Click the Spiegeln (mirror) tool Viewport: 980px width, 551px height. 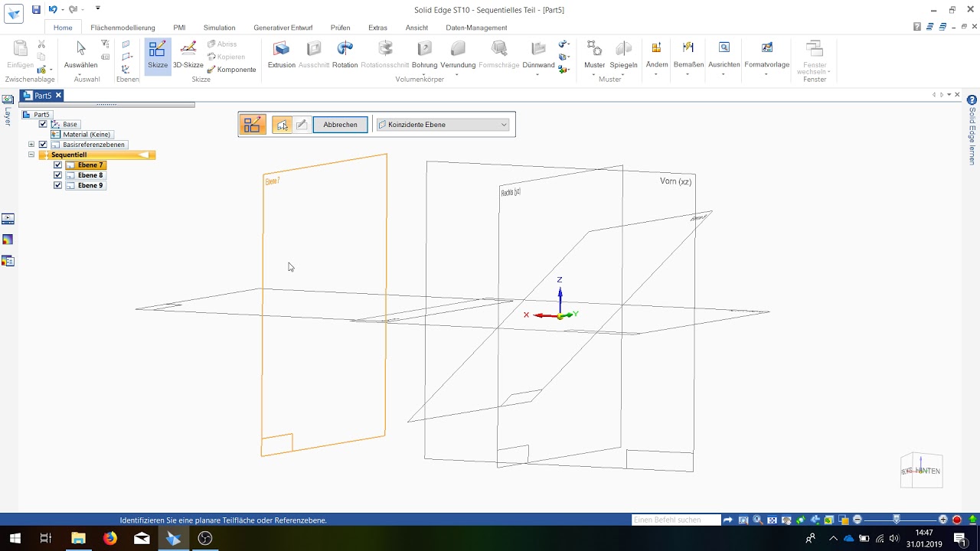pyautogui.click(x=624, y=55)
